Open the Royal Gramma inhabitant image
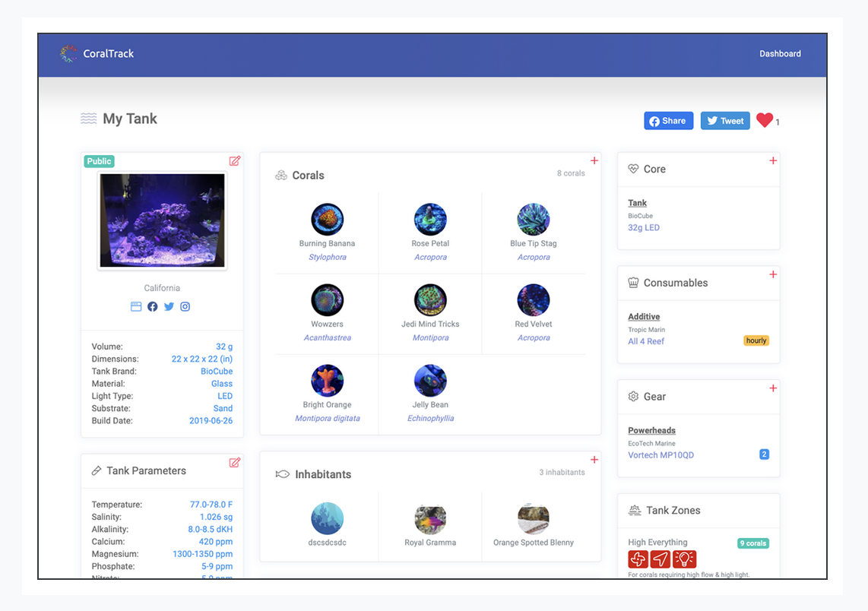This screenshot has width=868, height=611. 430,518
